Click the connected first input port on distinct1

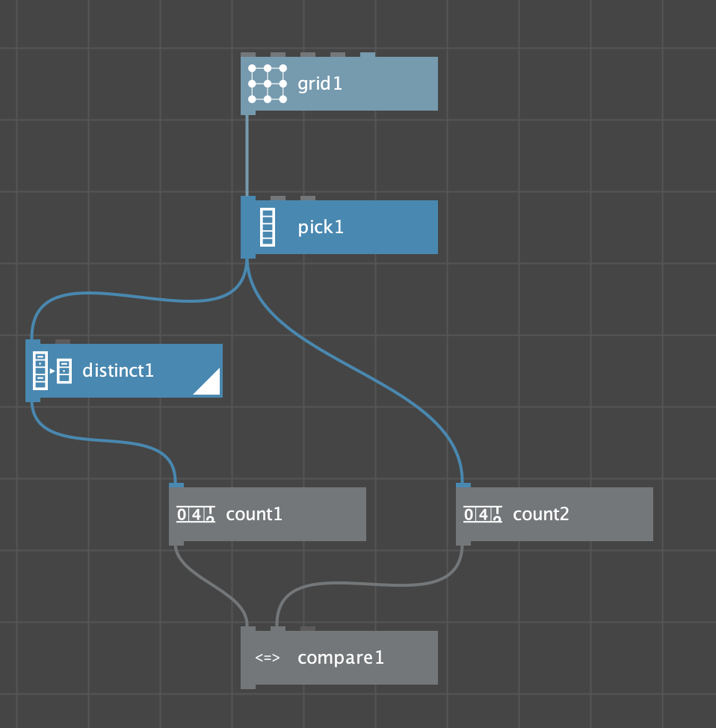32,342
